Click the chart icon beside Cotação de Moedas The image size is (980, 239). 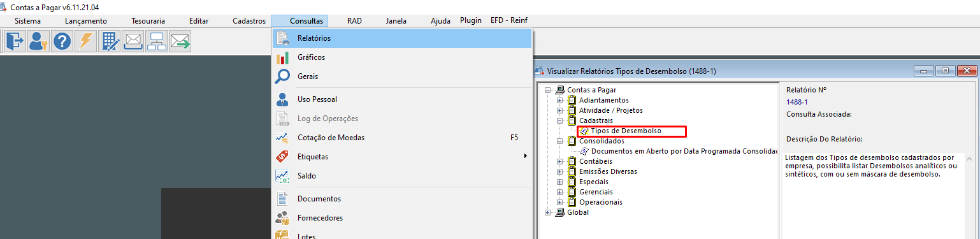point(282,138)
